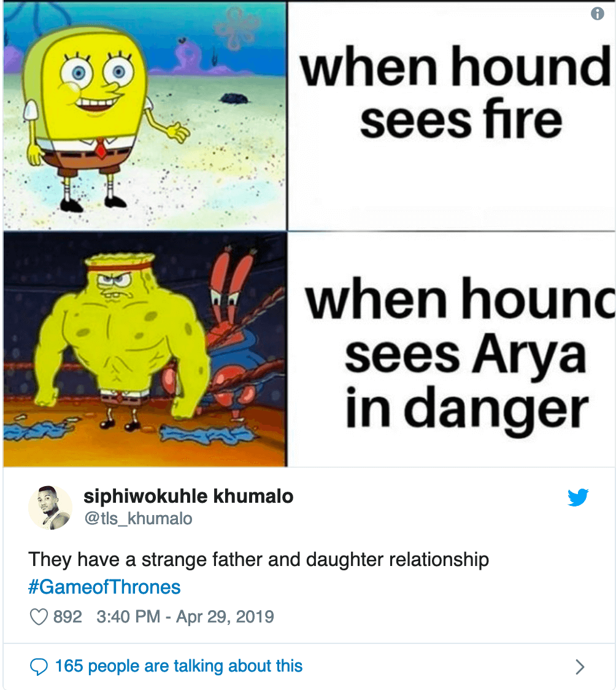The image size is (616, 690).
Task: Expand conversation with the right chevron arrow
Action: pyautogui.click(x=580, y=667)
